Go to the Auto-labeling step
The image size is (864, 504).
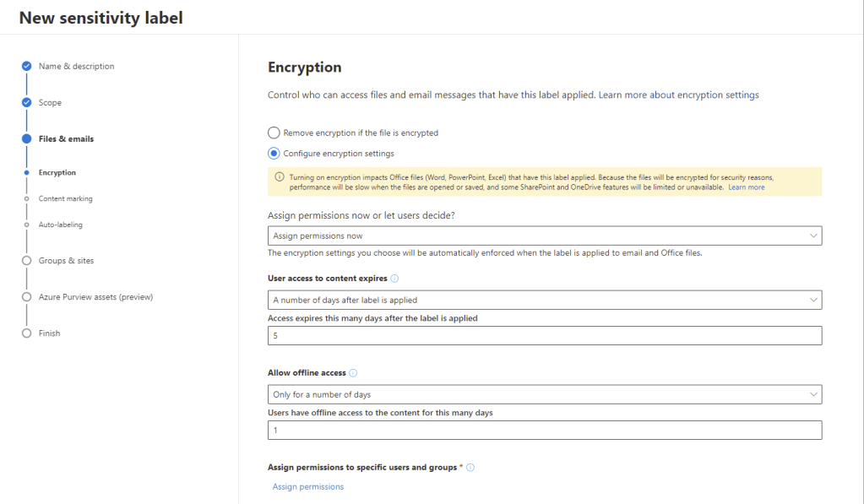[x=60, y=225]
